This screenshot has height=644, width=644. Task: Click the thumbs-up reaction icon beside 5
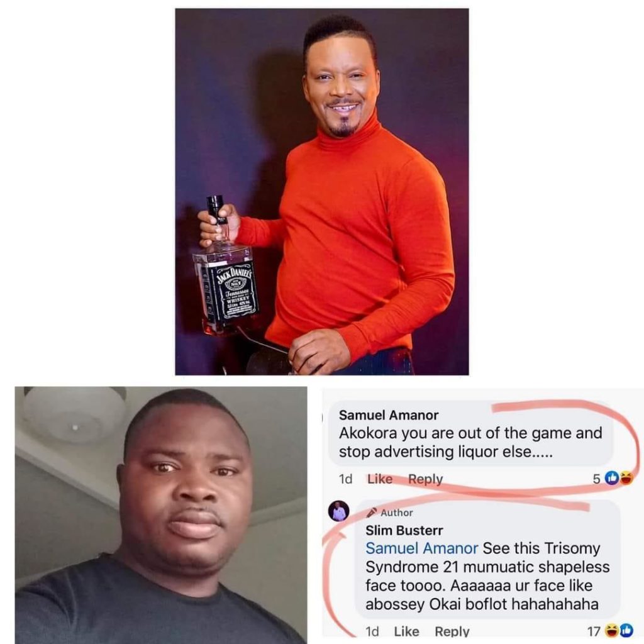[x=613, y=478]
